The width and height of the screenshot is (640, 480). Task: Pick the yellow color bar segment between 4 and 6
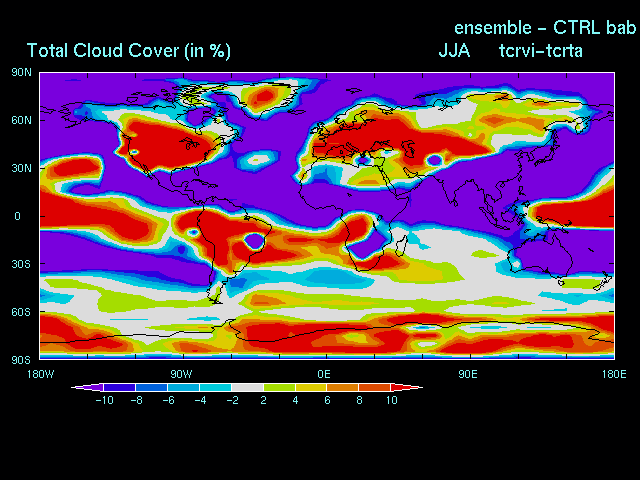point(310,387)
